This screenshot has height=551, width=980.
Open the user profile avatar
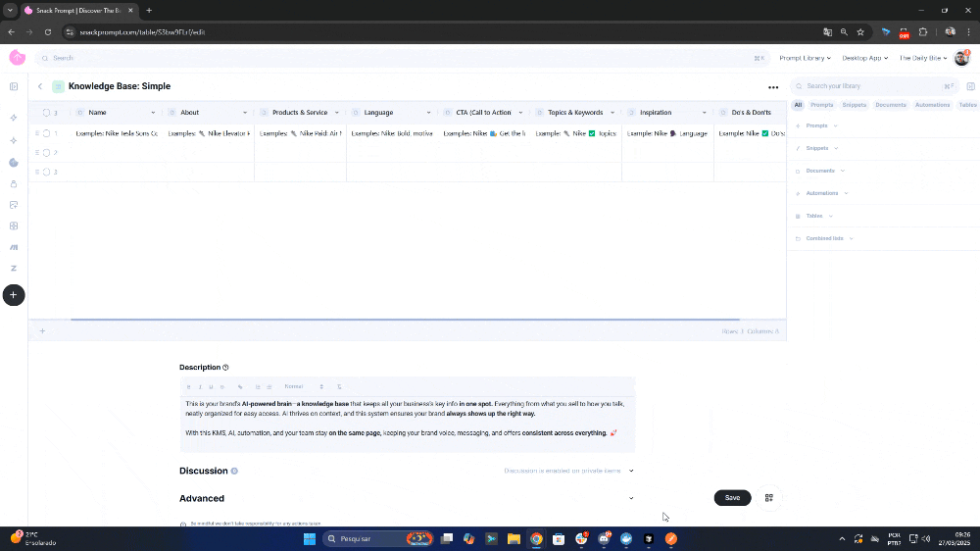(x=962, y=58)
